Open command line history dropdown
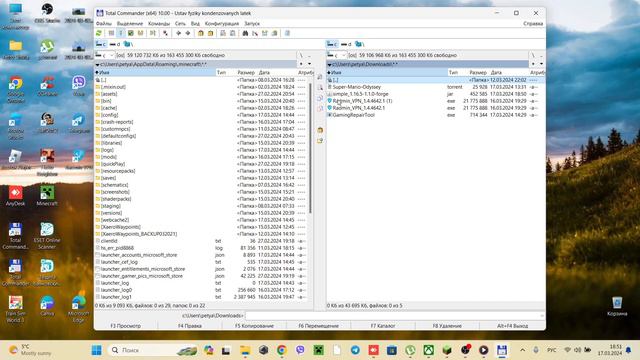This screenshot has width=640, height=360. coord(542,316)
